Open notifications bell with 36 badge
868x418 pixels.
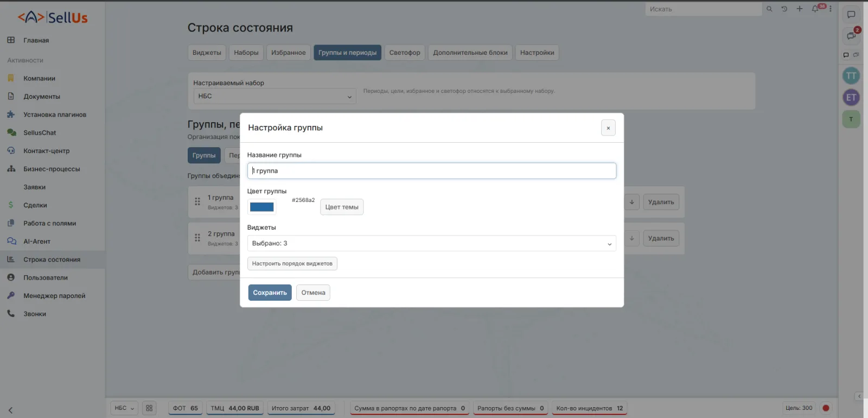point(815,9)
